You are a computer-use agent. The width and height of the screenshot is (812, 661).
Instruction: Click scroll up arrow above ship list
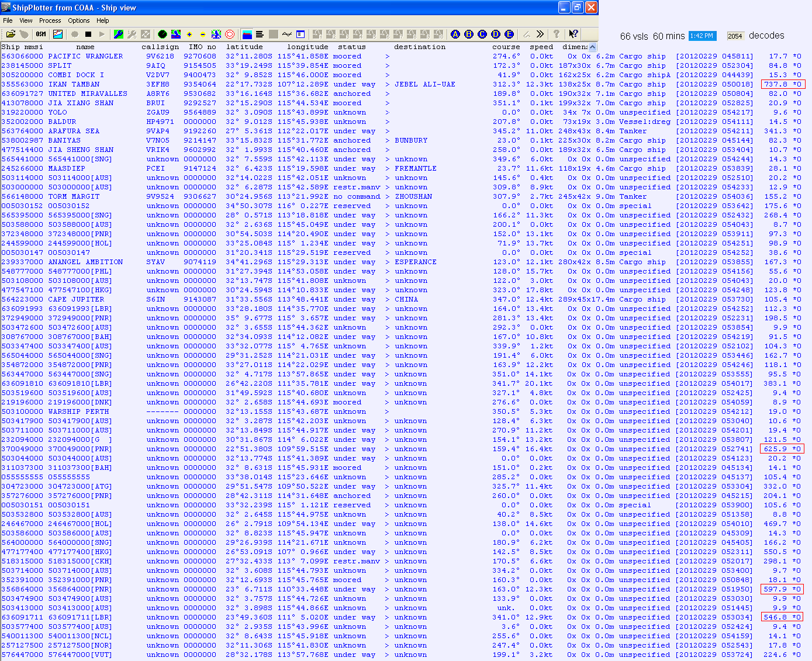tap(592, 47)
